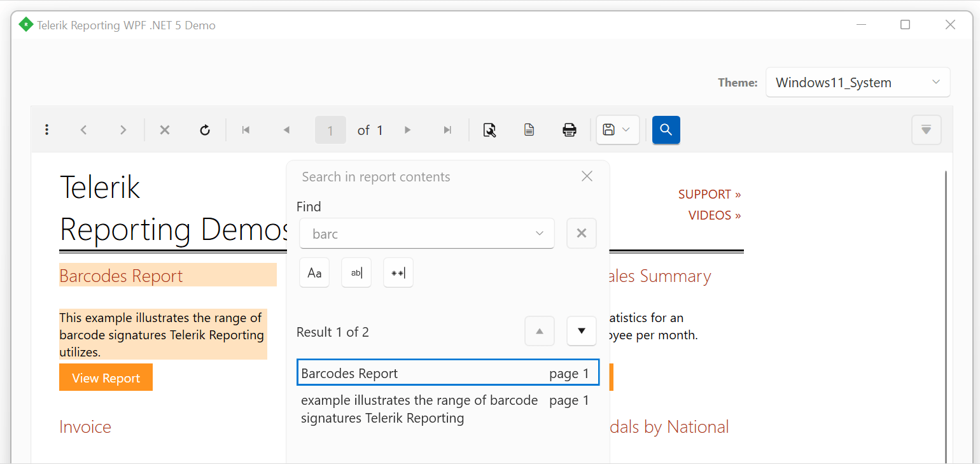Click the 'Result 1 of 2' label
Screen dimensions: 980x464
click(x=333, y=332)
